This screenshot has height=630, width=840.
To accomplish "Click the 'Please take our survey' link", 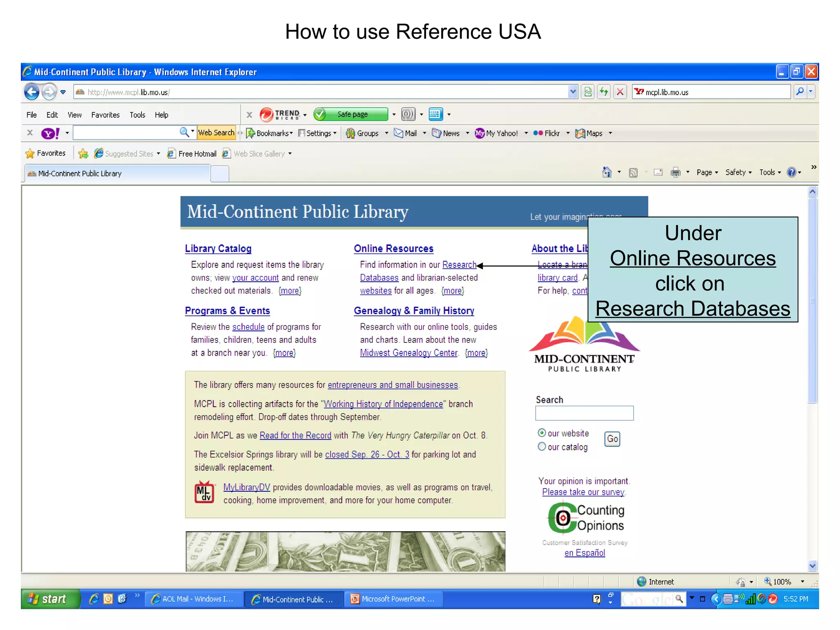I will [x=583, y=492].
